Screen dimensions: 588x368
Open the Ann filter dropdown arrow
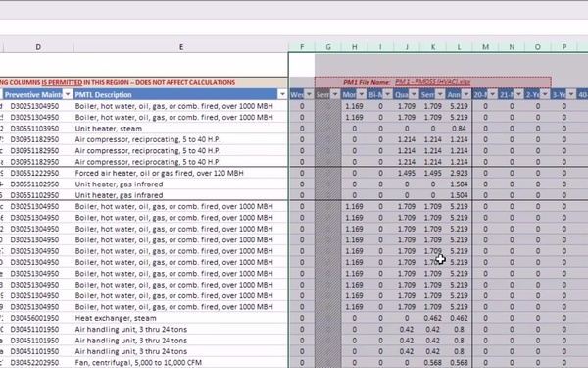coord(466,94)
